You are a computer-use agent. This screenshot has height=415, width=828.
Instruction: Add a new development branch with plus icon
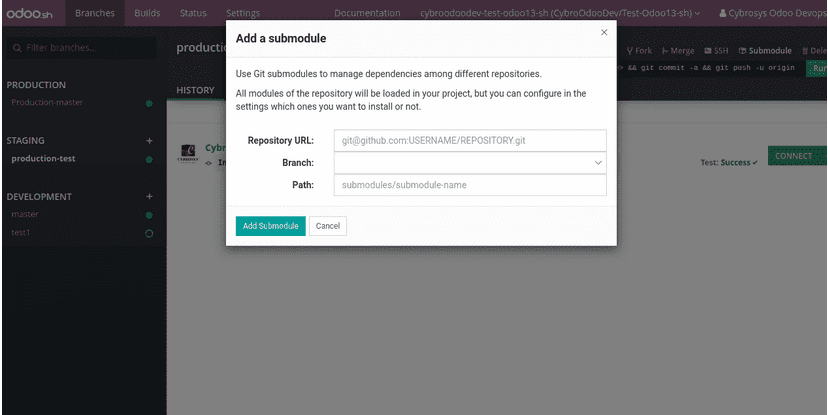149,196
